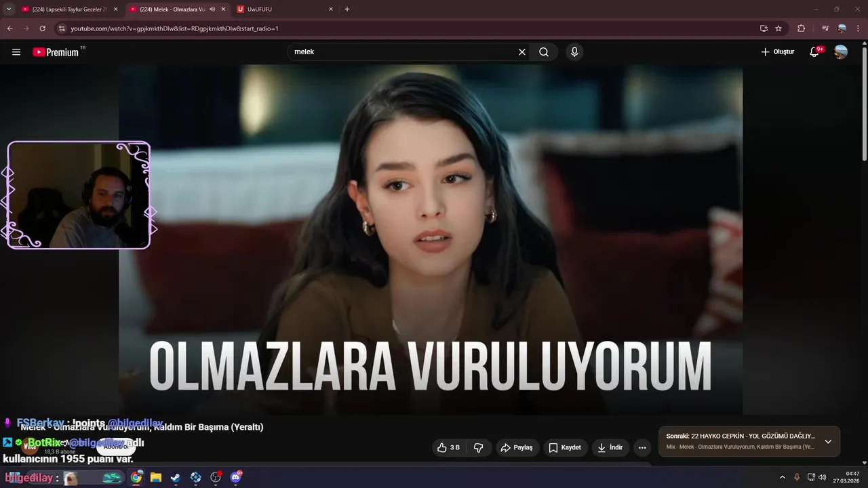Expand the Sonraki mix playlist panel

click(x=828, y=441)
